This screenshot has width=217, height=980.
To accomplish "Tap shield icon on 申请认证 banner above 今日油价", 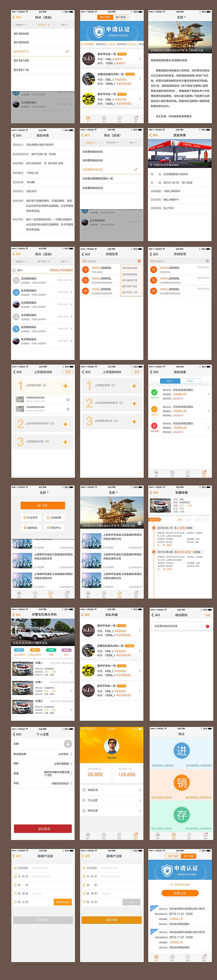I will click(99, 31).
